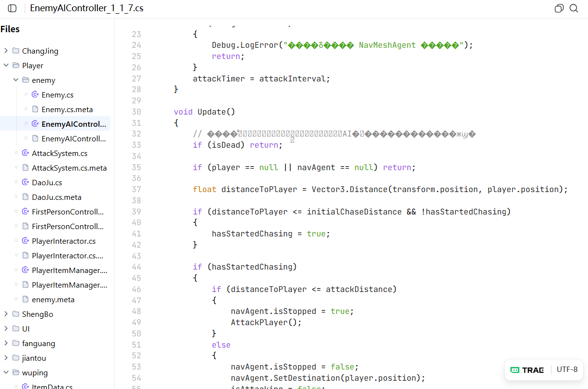Click the document icon of FirstPersonControll... meta
Viewport: 588px width, 389px height.
coord(25,226)
